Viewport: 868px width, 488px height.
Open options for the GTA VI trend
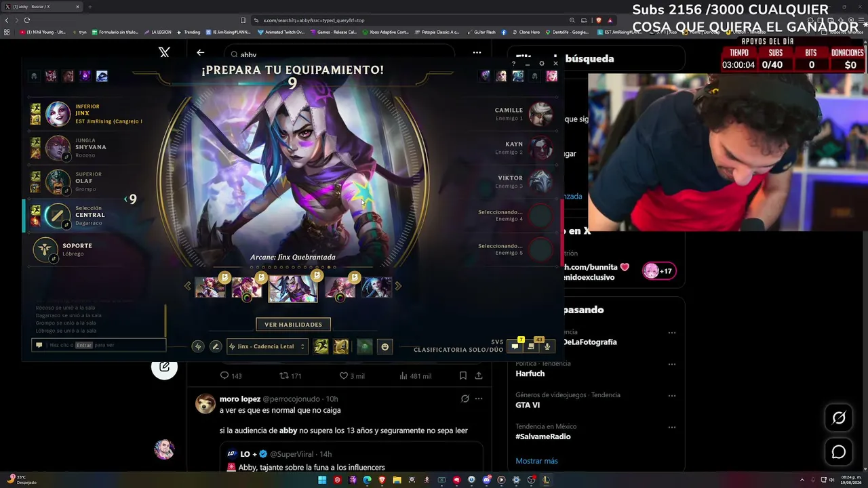672,395
